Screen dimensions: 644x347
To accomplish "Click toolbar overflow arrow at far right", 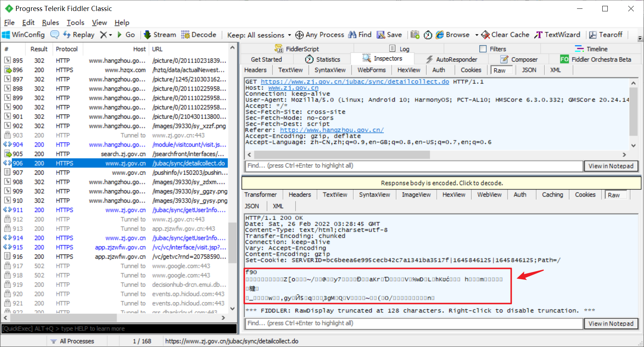I will (640, 38).
